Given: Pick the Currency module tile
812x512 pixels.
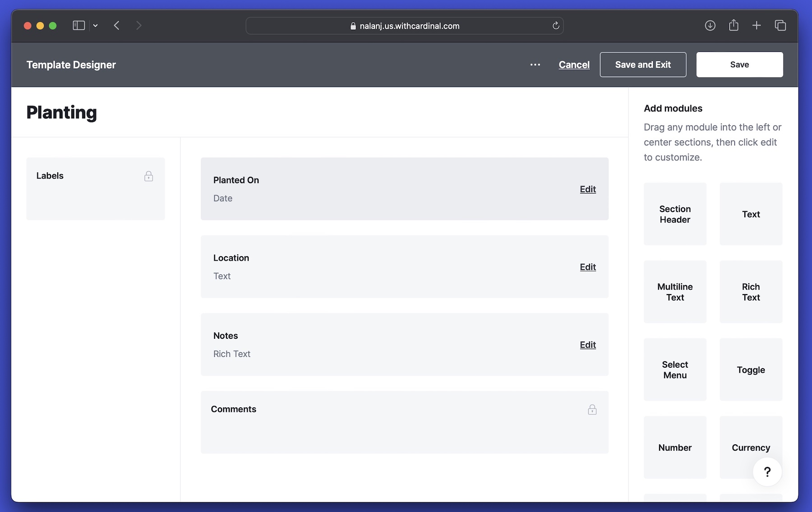Looking at the screenshot, I should tap(751, 447).
